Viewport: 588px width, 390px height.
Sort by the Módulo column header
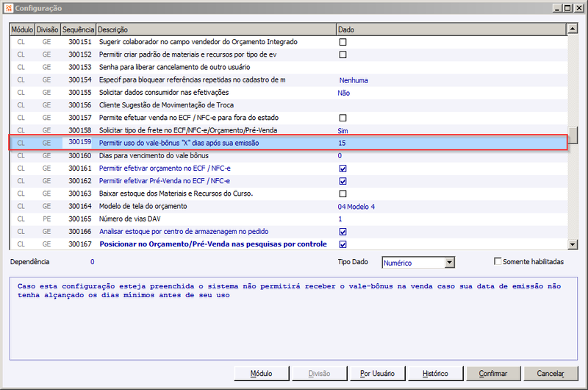pos(22,29)
